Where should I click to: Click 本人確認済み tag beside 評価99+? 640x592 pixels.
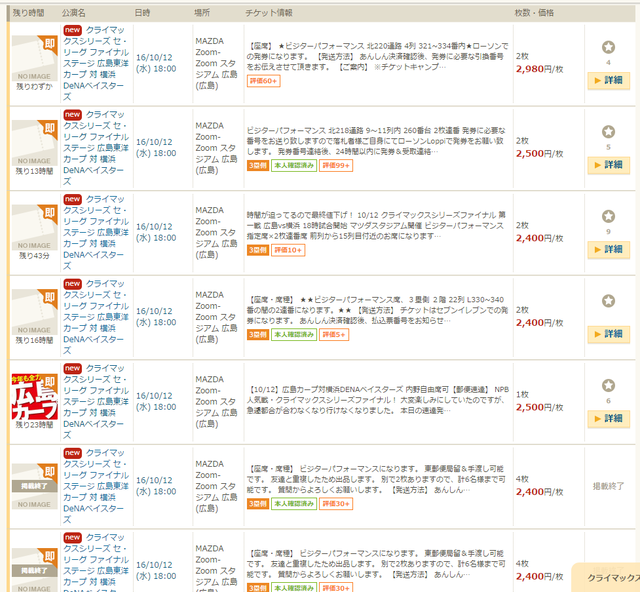[x=294, y=165]
